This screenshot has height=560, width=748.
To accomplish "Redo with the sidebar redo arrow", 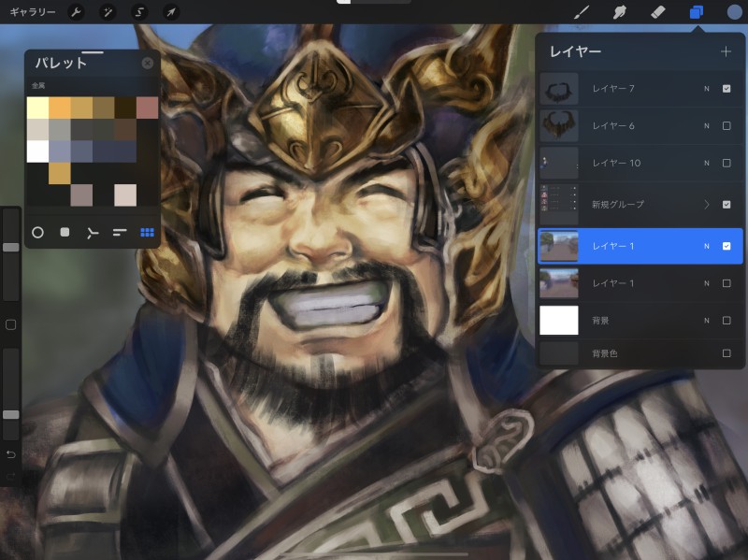I will (10, 476).
